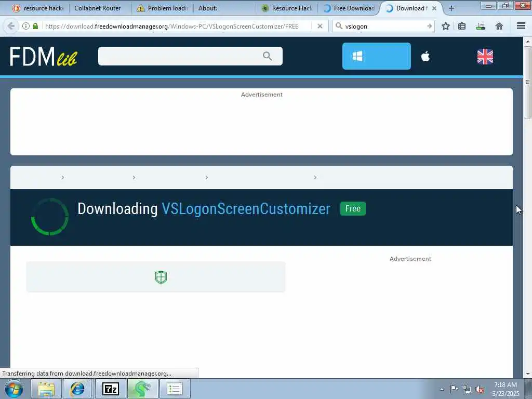Launch Internet Explorer from the taskbar
This screenshot has width=532, height=399.
(x=77, y=389)
